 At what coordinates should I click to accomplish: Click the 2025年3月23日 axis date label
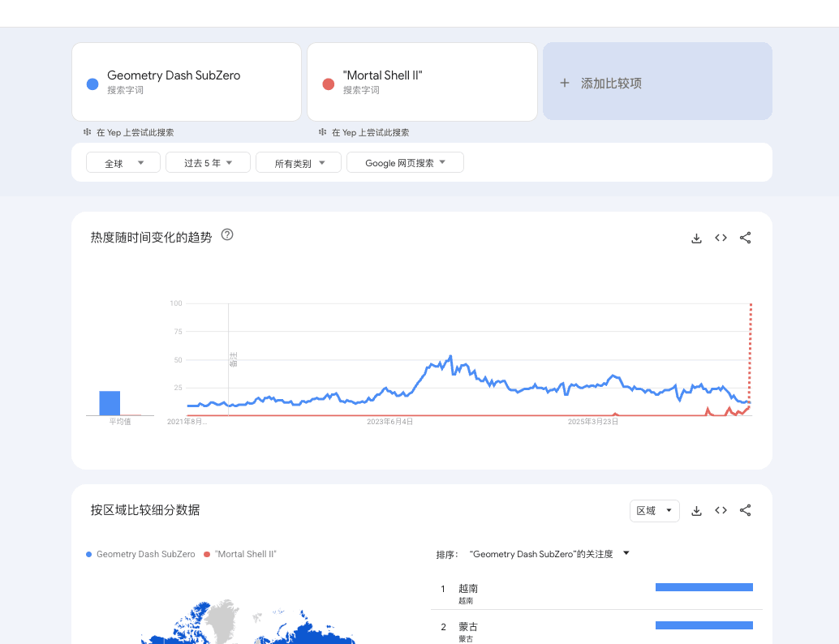point(593,422)
